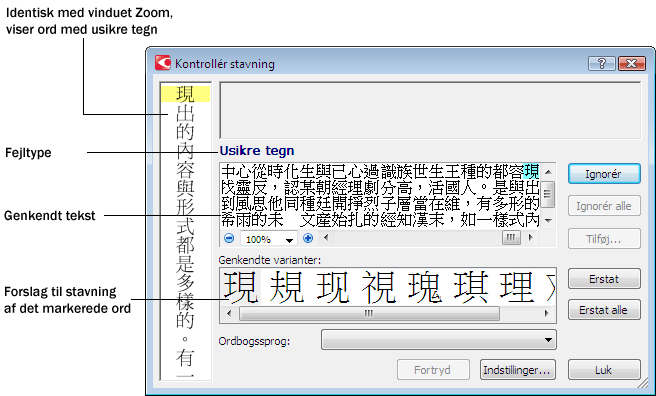Click the empty upper text box
The height and width of the screenshot is (396, 656).
pyautogui.click(x=430, y=111)
